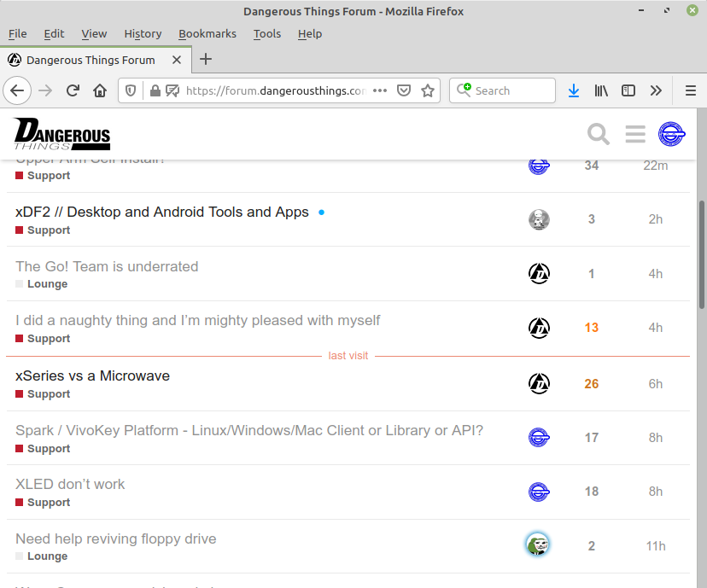Viewport: 707px width, 588px height.
Task: Click the page vertical scrollbar thumb
Action: [702, 255]
